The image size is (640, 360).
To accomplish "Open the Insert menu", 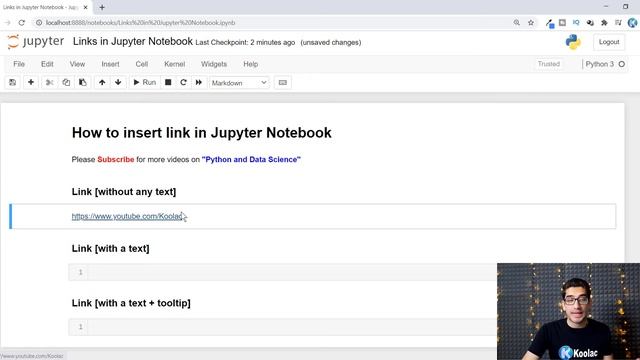I will 110,64.
